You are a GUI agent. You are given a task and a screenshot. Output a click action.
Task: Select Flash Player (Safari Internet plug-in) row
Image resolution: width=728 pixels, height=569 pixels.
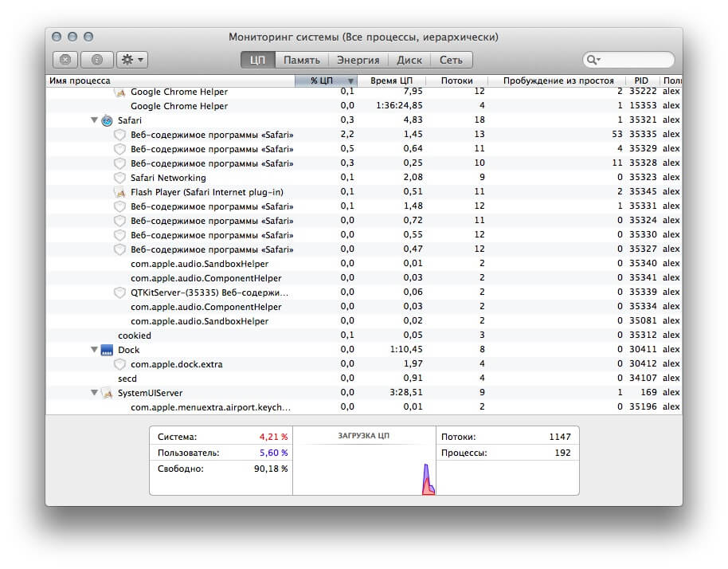click(x=364, y=192)
